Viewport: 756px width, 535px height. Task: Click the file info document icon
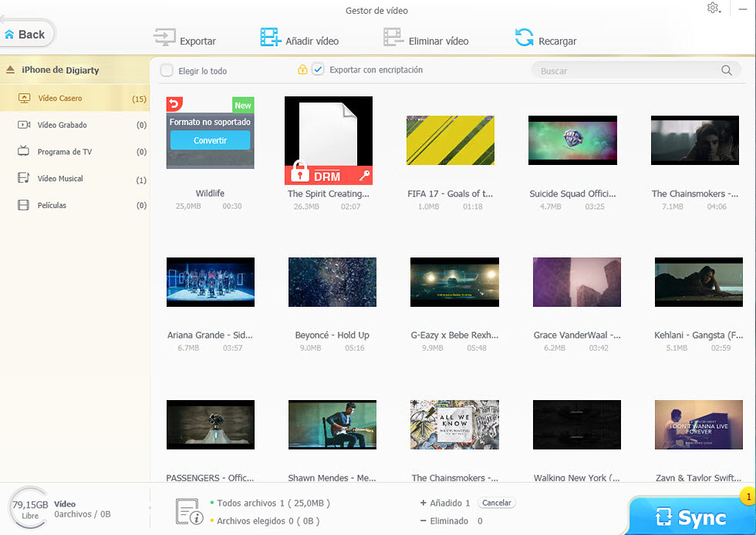(x=188, y=512)
